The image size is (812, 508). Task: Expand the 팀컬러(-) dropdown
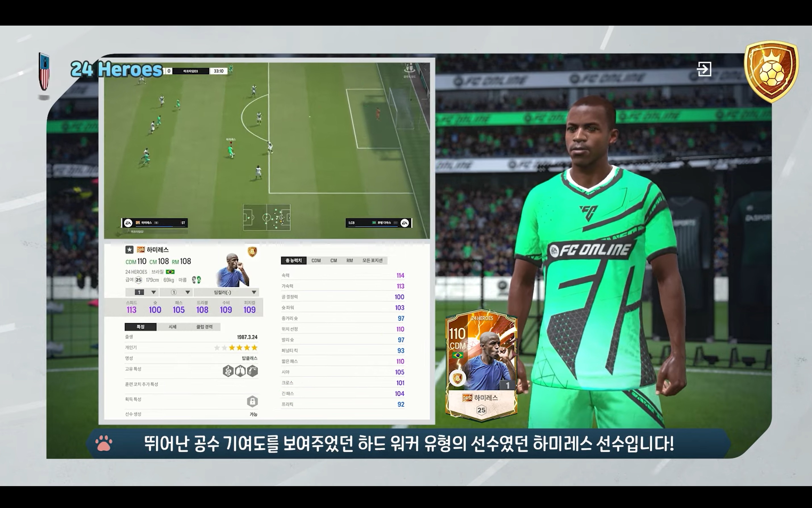point(226,292)
